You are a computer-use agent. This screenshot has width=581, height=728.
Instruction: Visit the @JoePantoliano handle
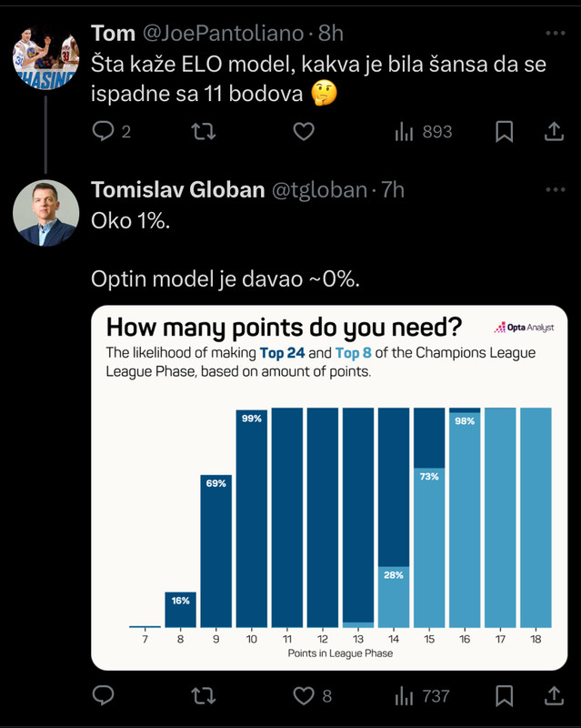(x=223, y=34)
